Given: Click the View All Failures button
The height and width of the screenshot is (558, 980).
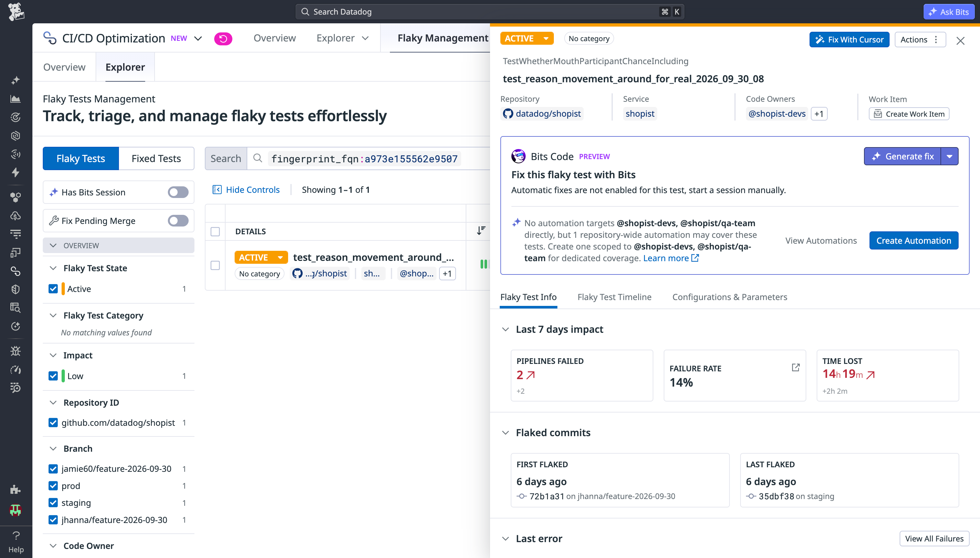Looking at the screenshot, I should pyautogui.click(x=934, y=539).
